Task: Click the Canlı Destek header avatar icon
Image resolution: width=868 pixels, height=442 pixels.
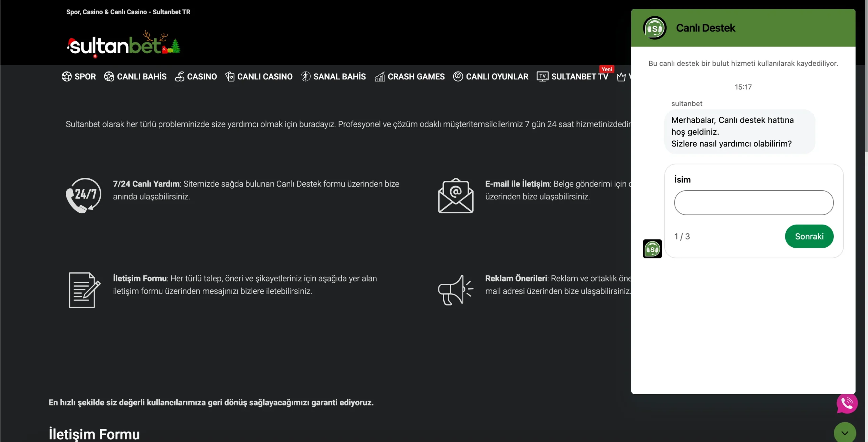Action: (655, 28)
